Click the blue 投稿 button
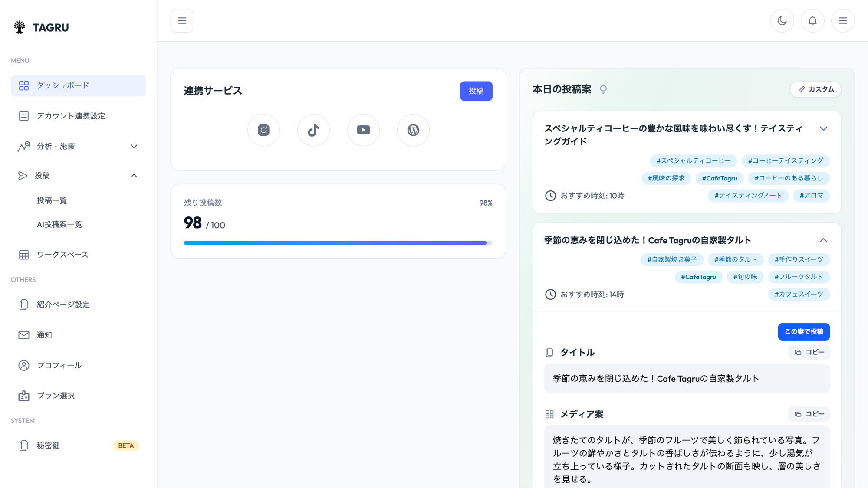 point(476,91)
